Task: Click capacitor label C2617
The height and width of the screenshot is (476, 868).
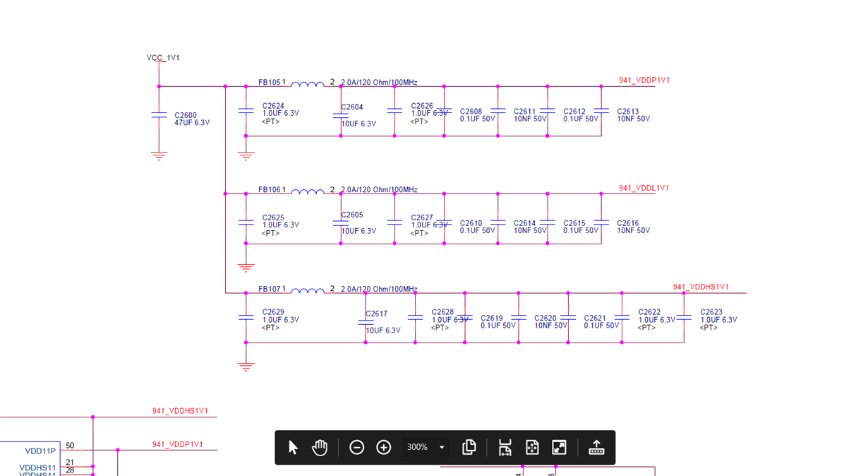Action: pyautogui.click(x=377, y=314)
